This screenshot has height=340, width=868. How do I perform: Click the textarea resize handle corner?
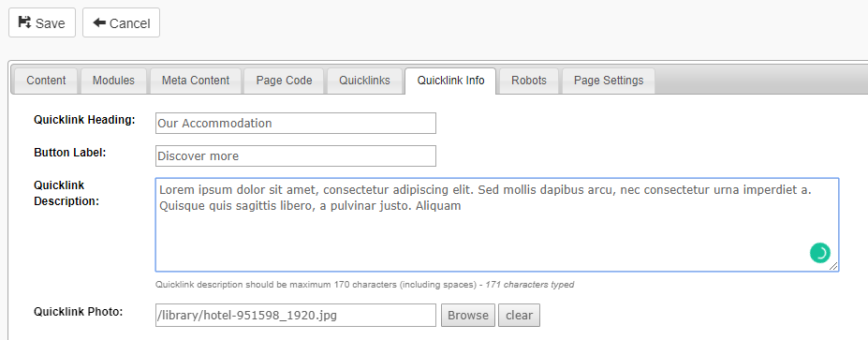point(833,266)
